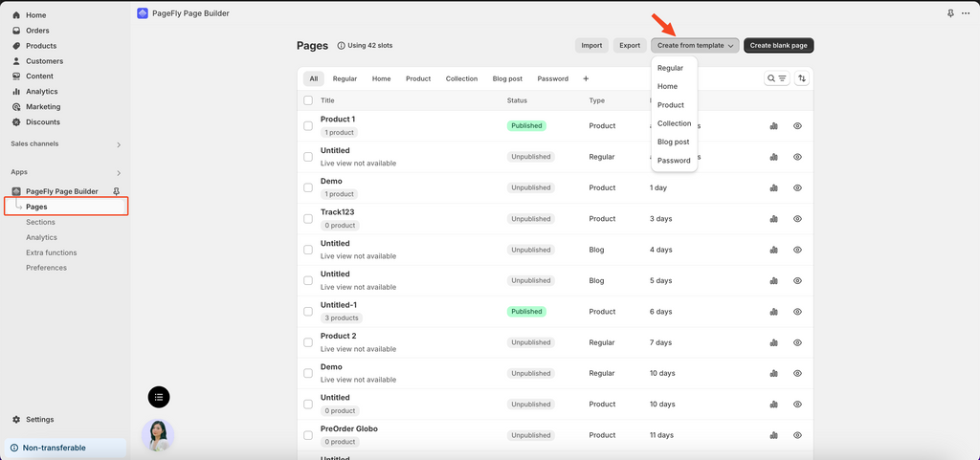This screenshot has height=460, width=980.
Task: Open the PreOrder Globo page title
Action: click(348, 428)
